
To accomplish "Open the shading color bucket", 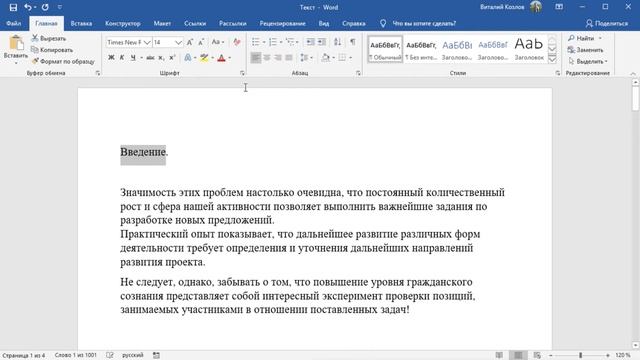I will tap(325, 58).
